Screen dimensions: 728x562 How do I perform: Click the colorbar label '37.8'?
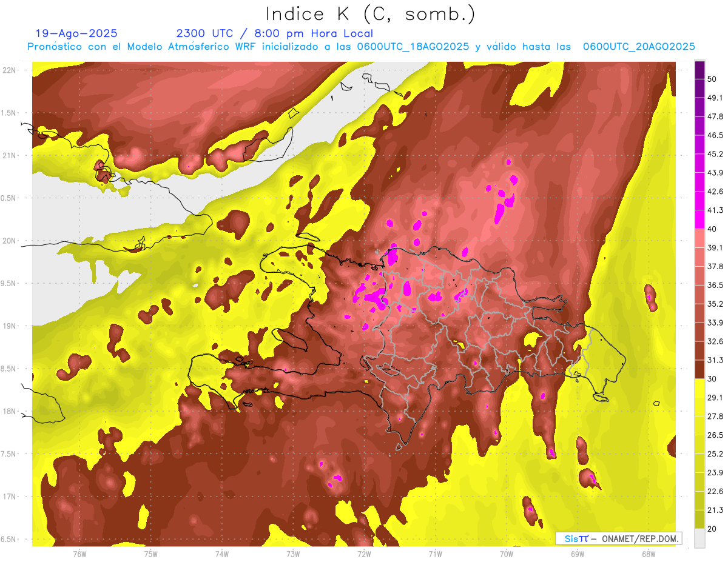pos(715,266)
